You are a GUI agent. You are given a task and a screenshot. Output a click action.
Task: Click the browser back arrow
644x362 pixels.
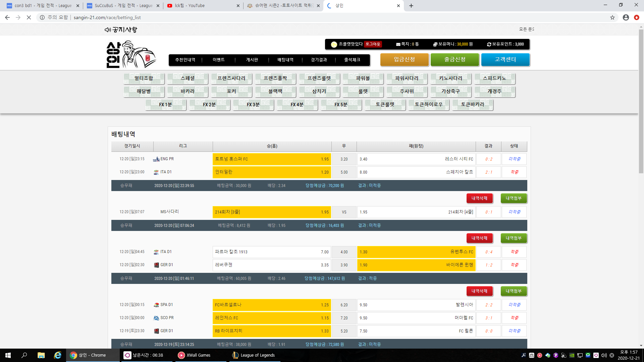(x=7, y=17)
